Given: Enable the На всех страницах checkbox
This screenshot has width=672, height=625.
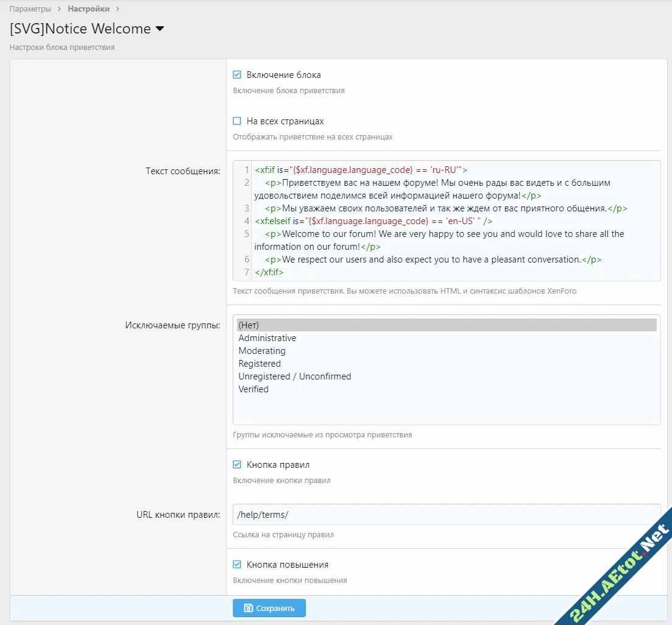Looking at the screenshot, I should click(237, 121).
